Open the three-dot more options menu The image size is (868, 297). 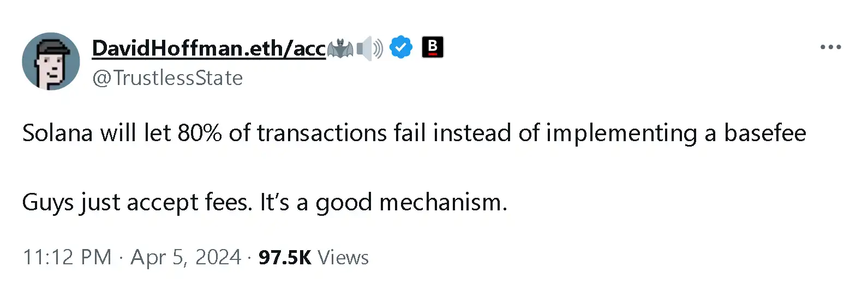coord(830,47)
